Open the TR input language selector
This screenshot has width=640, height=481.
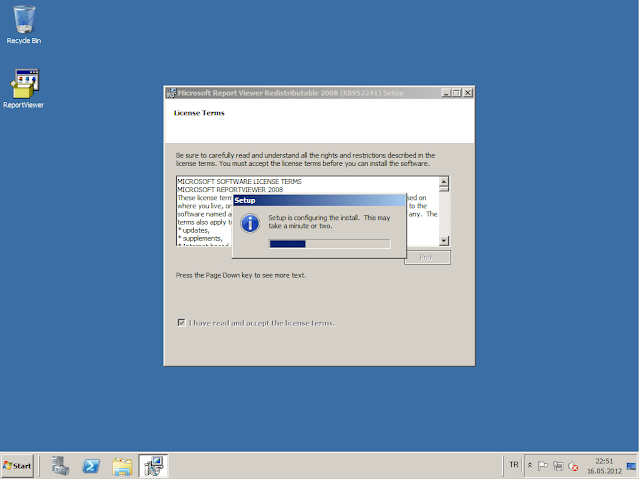(x=514, y=465)
